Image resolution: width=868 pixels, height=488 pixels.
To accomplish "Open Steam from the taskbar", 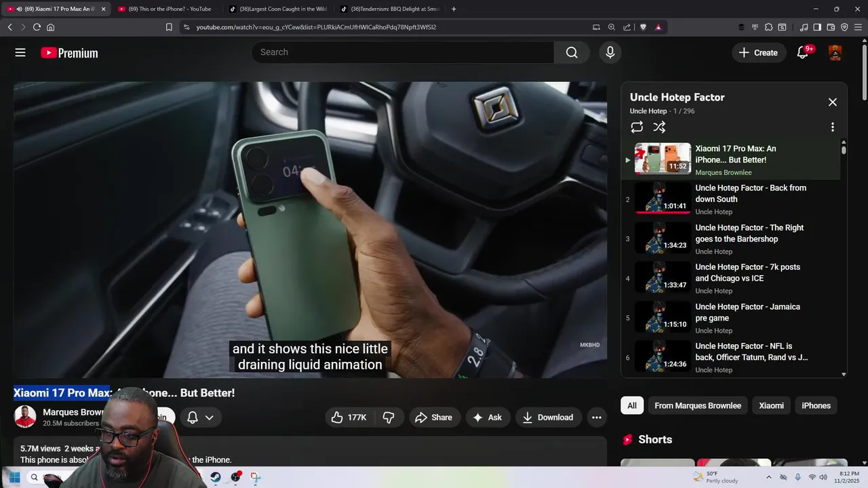I will [215, 477].
